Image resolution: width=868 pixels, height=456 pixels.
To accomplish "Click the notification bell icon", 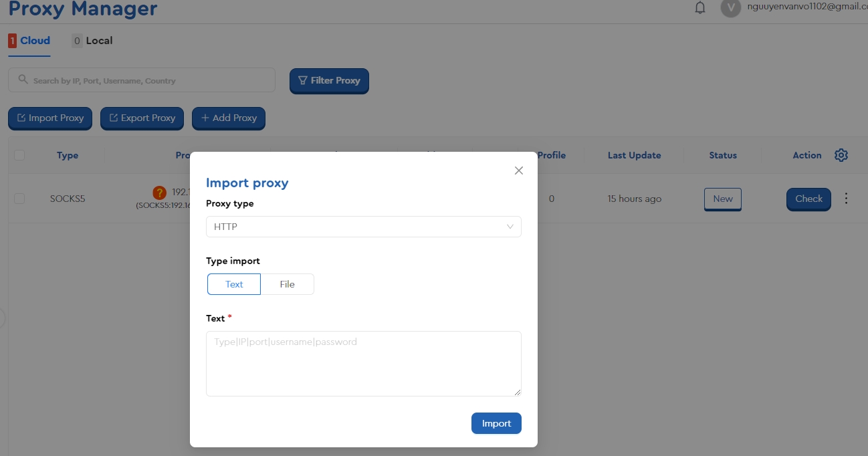I will (x=700, y=8).
